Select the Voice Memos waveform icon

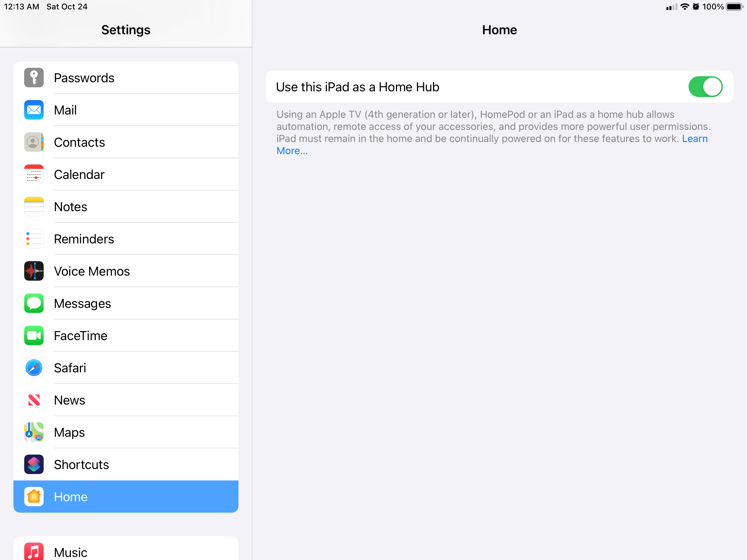pyautogui.click(x=34, y=271)
